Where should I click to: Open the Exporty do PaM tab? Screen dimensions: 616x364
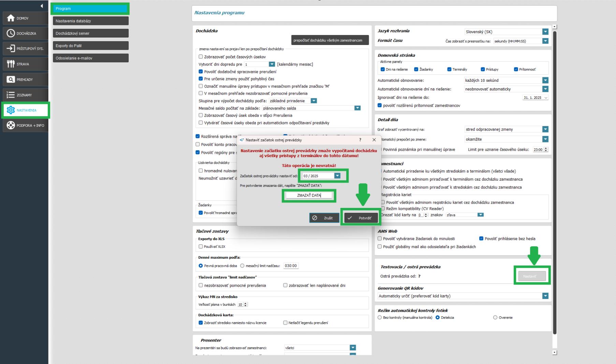[90, 46]
